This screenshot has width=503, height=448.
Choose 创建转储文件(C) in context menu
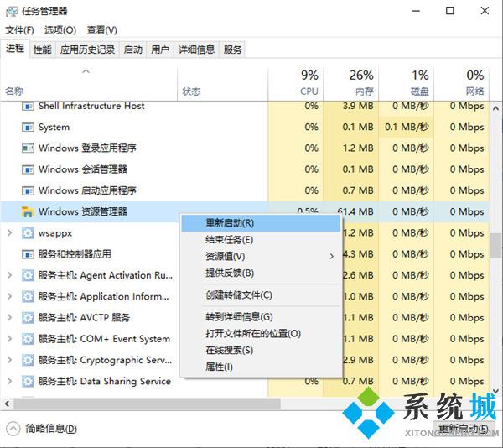[x=261, y=295]
